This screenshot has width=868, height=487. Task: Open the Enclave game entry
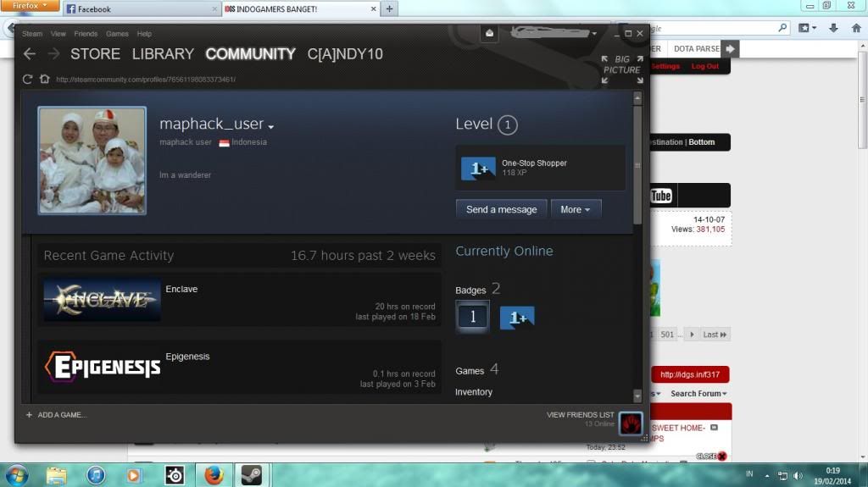pos(240,299)
